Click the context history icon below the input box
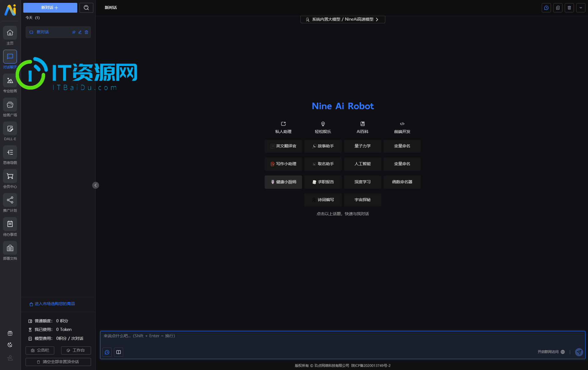Image resolution: width=588 pixels, height=370 pixels. 107,352
